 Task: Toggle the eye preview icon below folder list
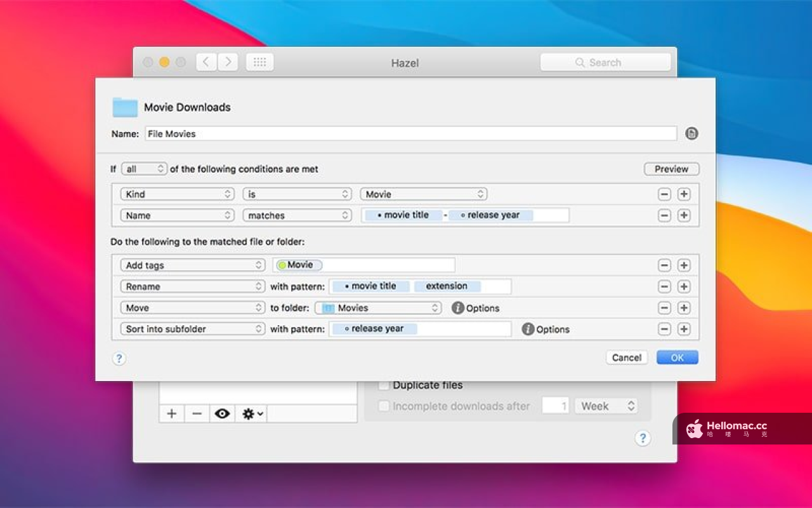(x=222, y=413)
